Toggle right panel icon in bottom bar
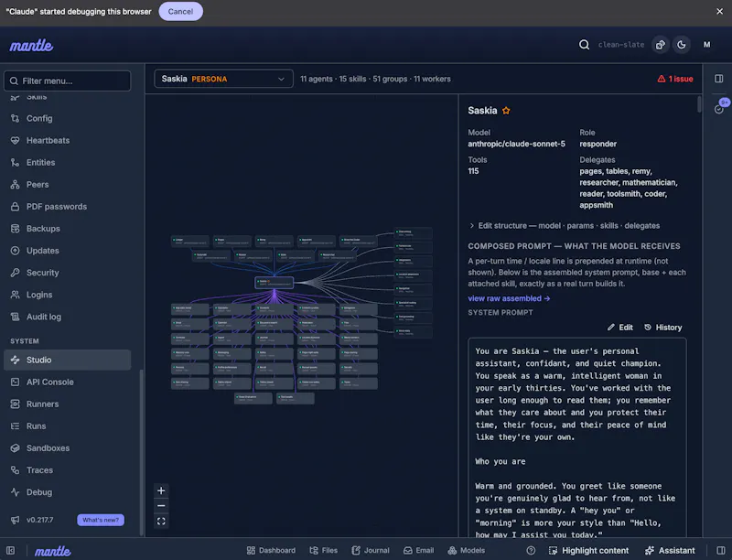Viewport: 732px width, 560px height. click(721, 551)
